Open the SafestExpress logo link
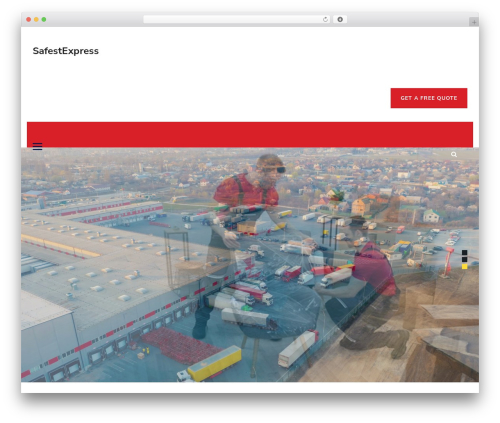Viewport: 500px width, 423px height. point(66,51)
